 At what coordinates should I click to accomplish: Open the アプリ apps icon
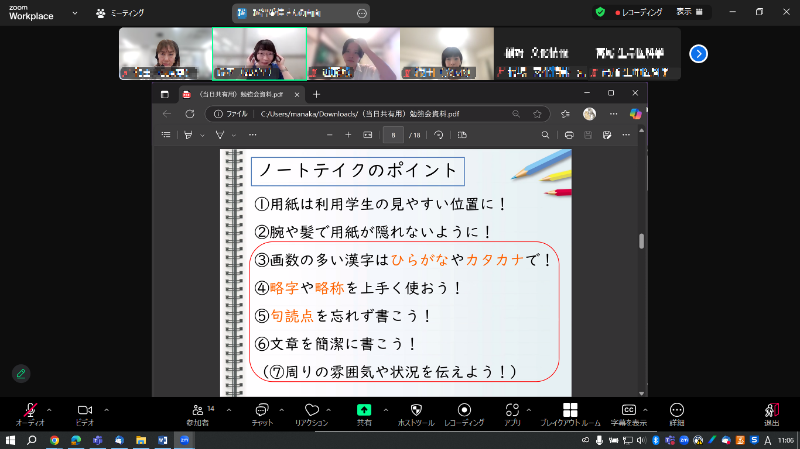pos(513,410)
